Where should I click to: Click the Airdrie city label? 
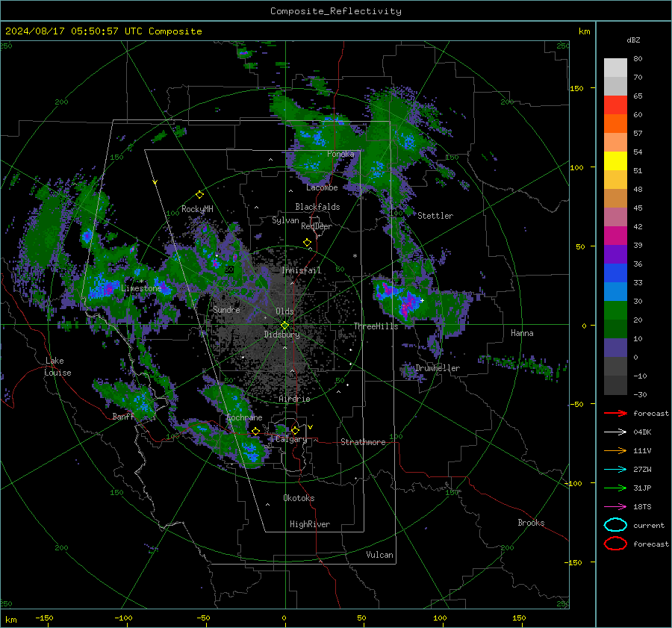pyautogui.click(x=294, y=399)
